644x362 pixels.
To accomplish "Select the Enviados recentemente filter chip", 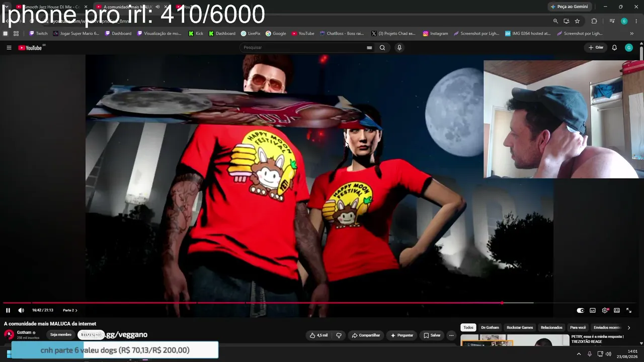I will click(607, 327).
